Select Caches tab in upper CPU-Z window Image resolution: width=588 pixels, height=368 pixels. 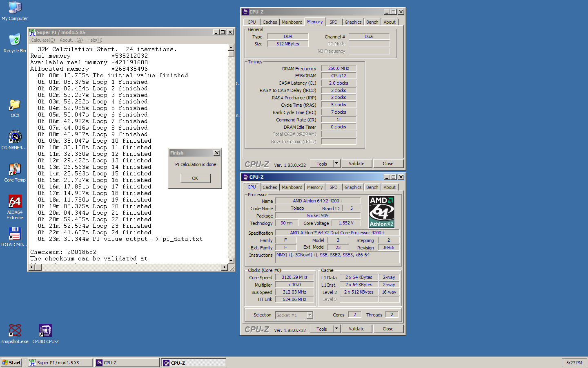[x=269, y=22]
